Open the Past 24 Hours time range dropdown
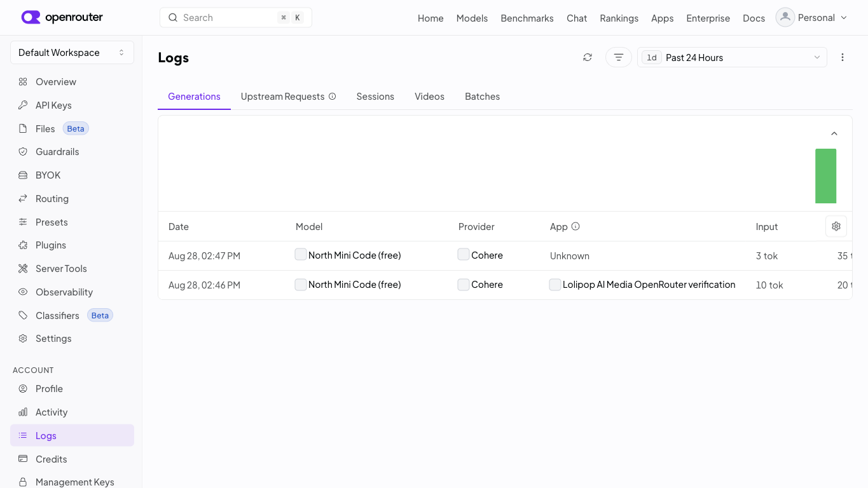868x488 pixels. [x=732, y=57]
